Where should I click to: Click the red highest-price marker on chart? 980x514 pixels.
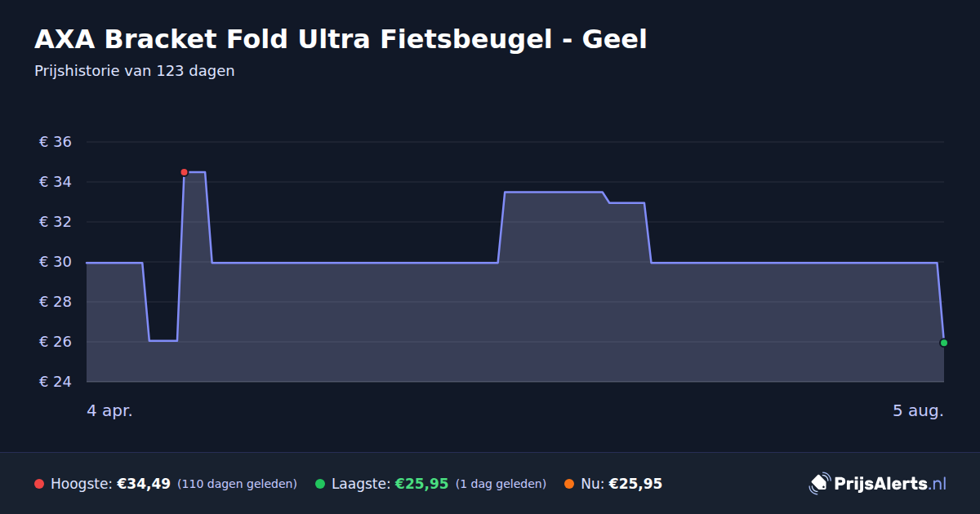tap(184, 172)
